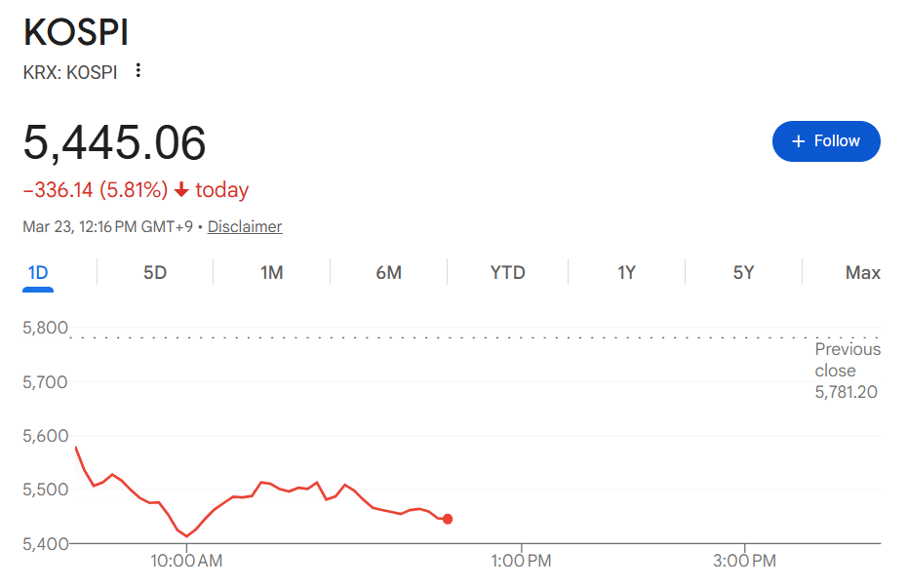This screenshot has width=907, height=588.
Task: Switch to the 6M range tab
Action: tap(389, 273)
